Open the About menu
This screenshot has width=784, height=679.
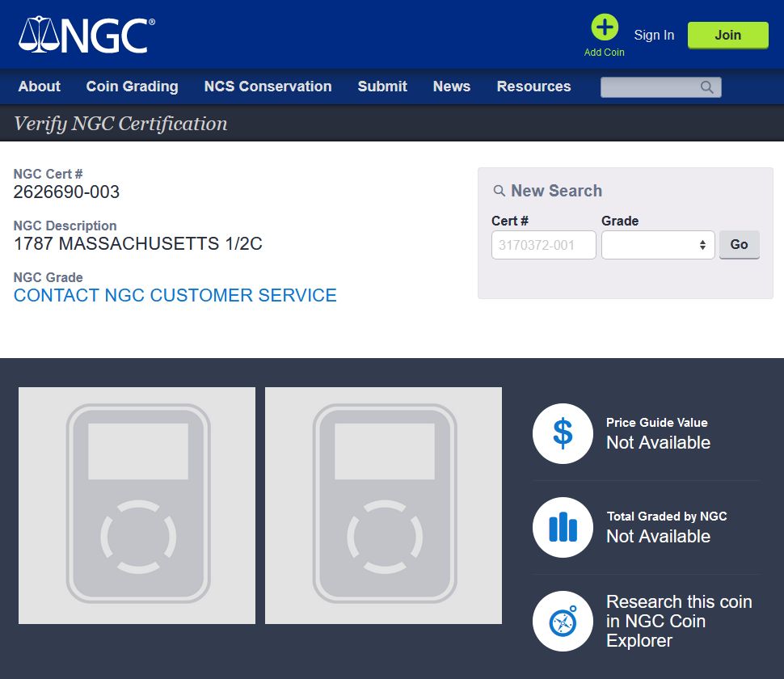coord(40,86)
